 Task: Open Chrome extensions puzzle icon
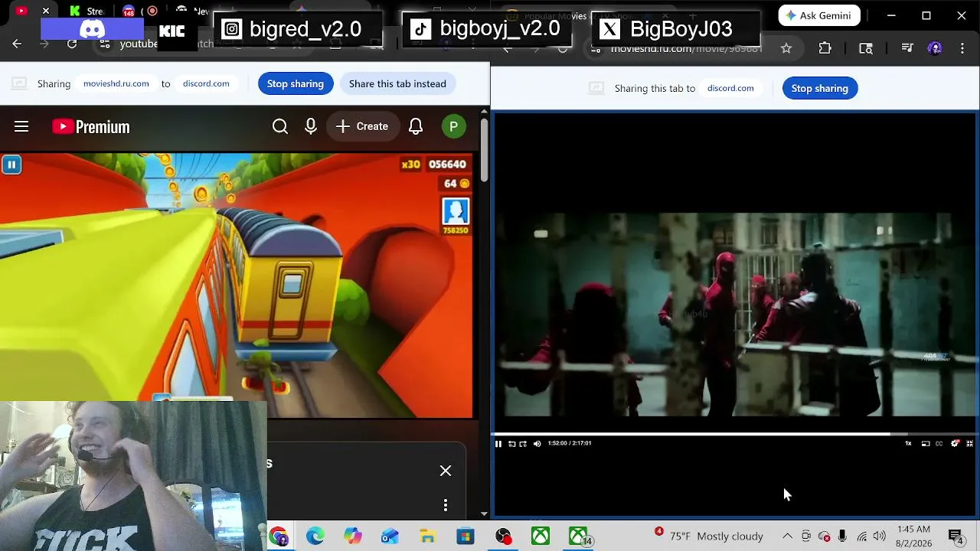(825, 48)
